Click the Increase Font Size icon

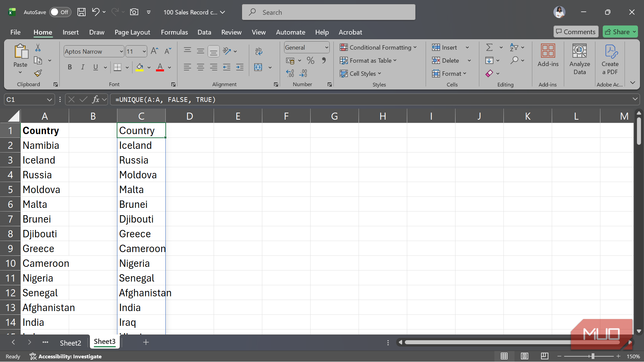154,51
